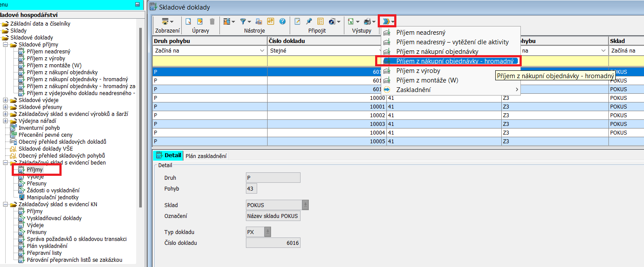
Task: Open the blue question mark help icon
Action: [282, 21]
